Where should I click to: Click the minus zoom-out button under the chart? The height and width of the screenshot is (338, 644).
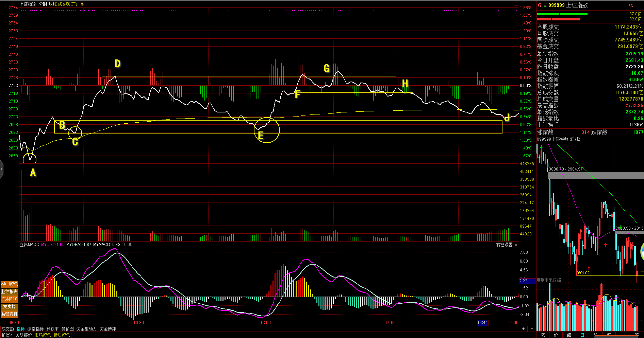pyautogui.click(x=532, y=328)
